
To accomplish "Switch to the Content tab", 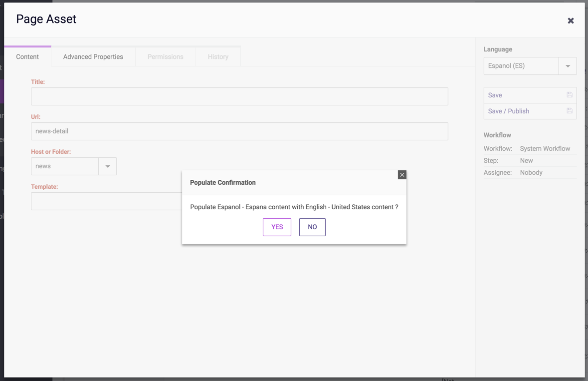I will (x=27, y=57).
